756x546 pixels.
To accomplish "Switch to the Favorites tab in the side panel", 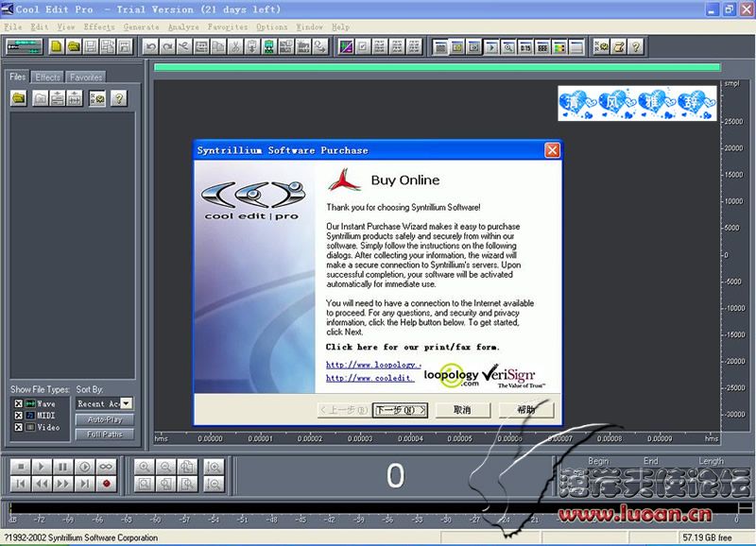I will 86,77.
